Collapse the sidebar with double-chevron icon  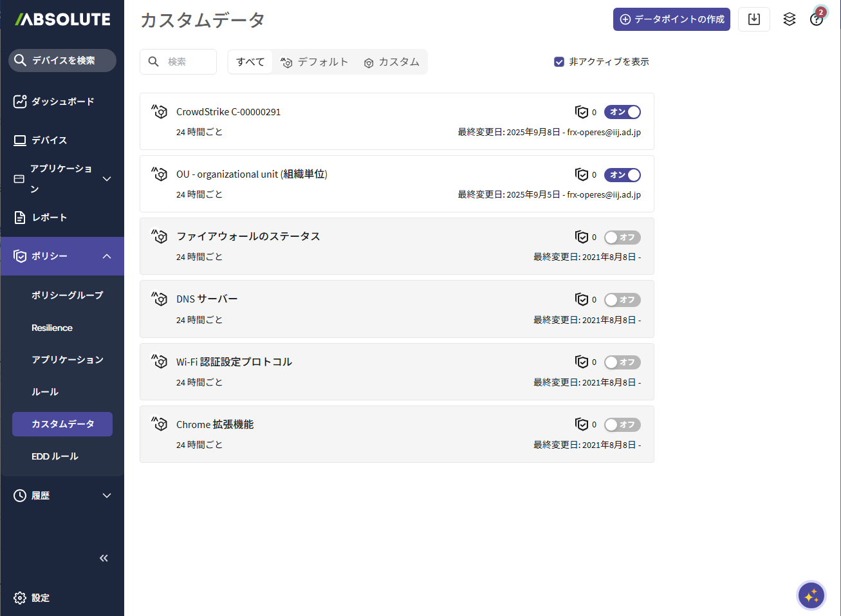click(104, 558)
